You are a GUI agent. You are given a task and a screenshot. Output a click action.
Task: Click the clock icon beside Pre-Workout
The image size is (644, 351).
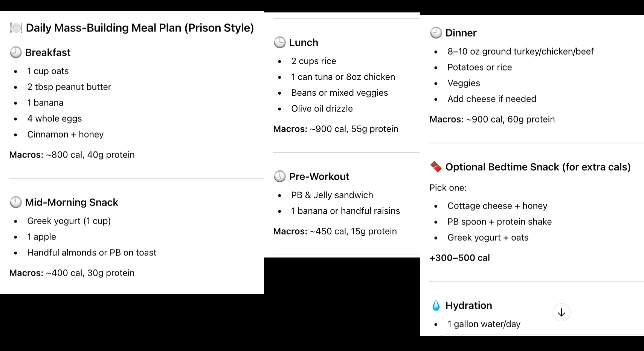coord(279,176)
